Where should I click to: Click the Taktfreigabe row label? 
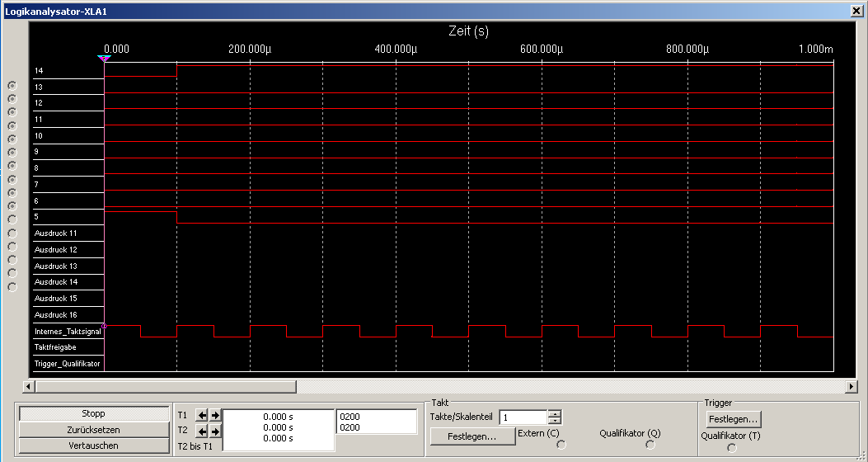[55, 347]
